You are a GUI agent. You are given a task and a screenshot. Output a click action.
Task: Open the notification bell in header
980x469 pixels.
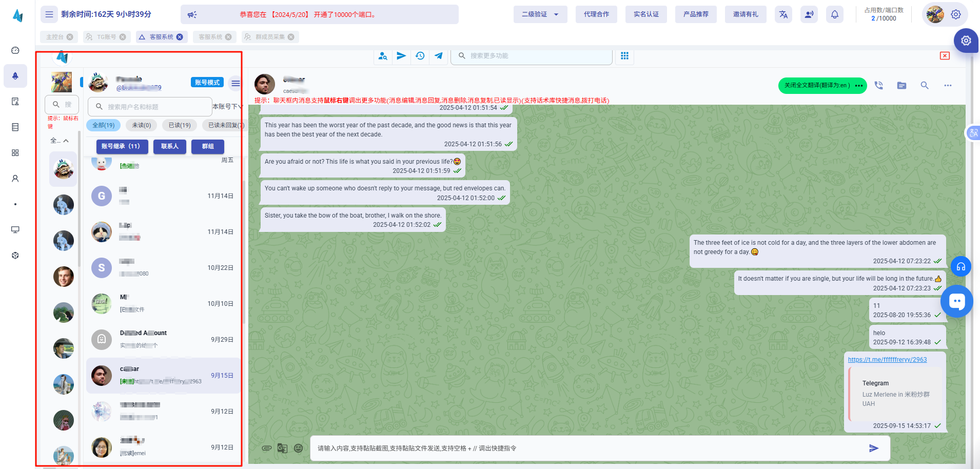[834, 14]
